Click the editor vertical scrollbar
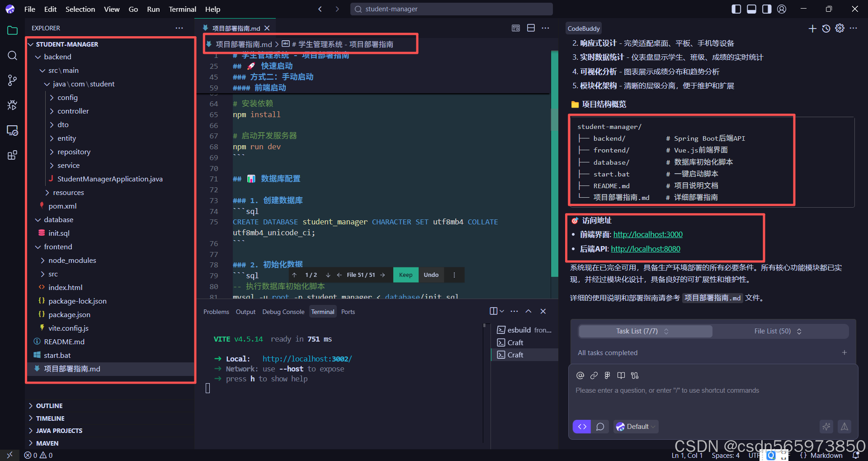 click(554, 120)
